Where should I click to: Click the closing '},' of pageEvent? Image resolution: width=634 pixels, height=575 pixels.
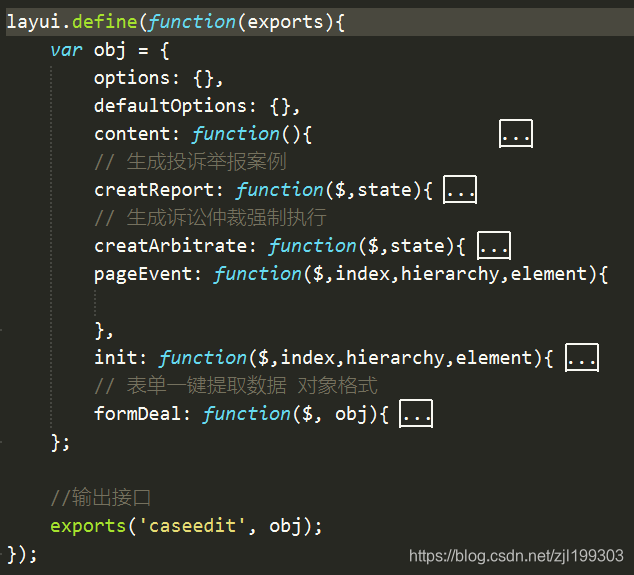click(x=104, y=330)
